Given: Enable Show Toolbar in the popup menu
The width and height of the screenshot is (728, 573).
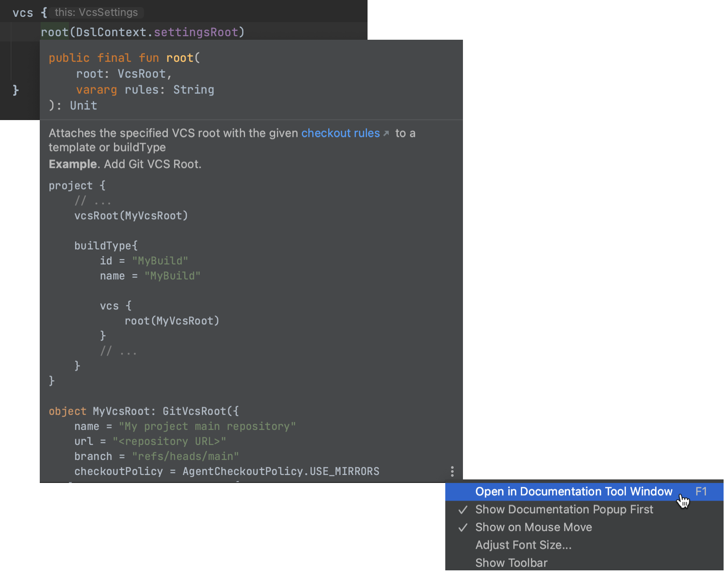Looking at the screenshot, I should point(511,563).
